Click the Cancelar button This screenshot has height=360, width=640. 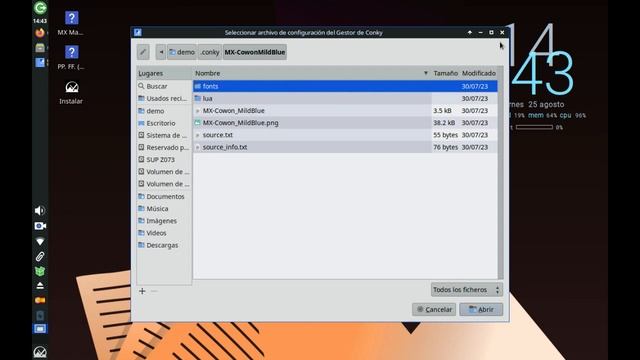coord(434,309)
